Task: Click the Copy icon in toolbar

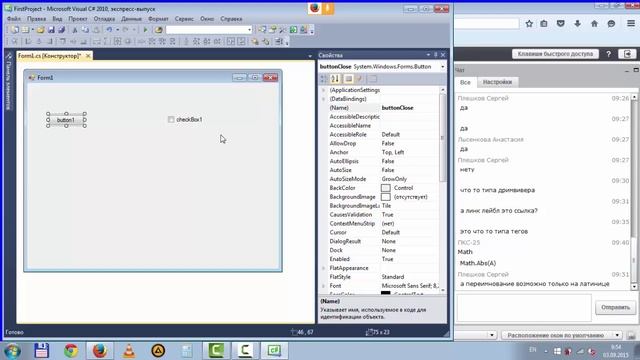Action: click(x=85, y=30)
